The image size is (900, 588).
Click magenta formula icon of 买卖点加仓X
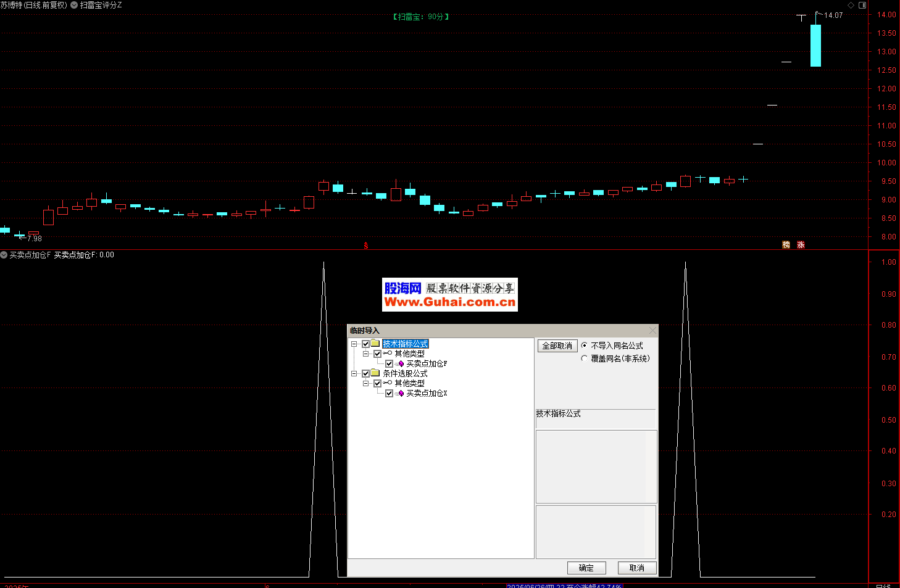click(x=400, y=394)
